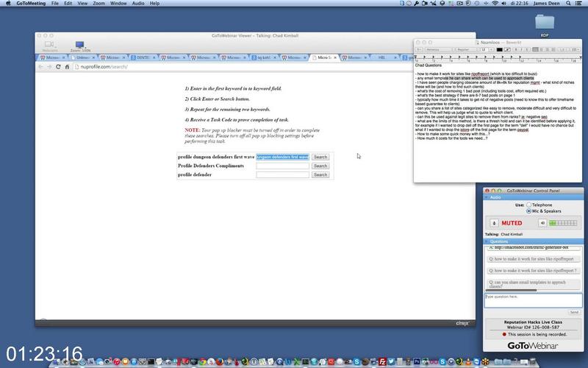Click the Webcams icon in GoToWebinar Viewer

(x=49, y=46)
